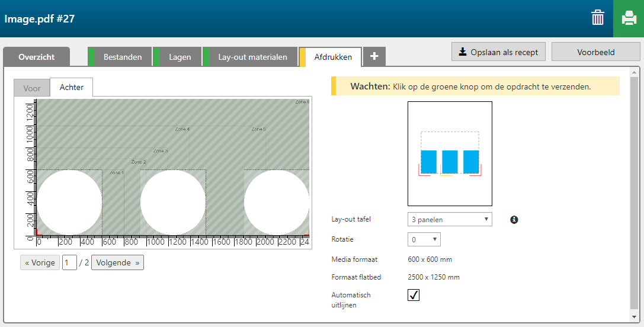This screenshot has height=327, width=644.
Task: Go to the Lagen tab
Action: [180, 57]
